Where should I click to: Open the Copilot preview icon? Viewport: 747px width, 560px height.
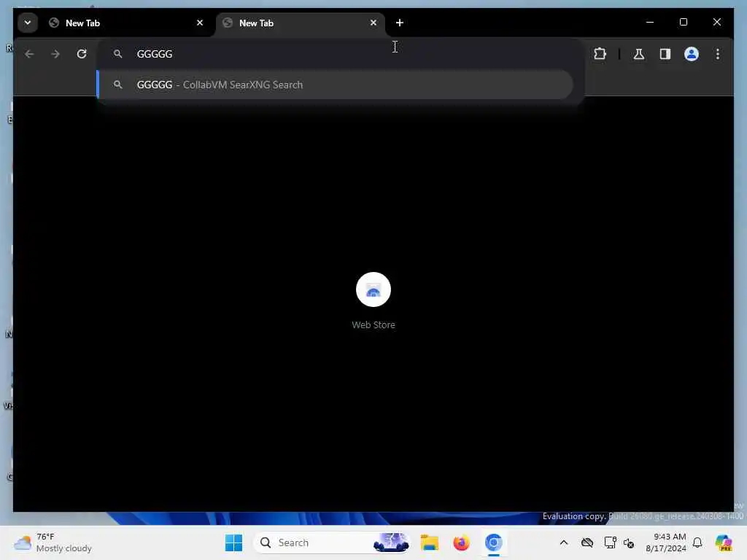[x=724, y=542]
